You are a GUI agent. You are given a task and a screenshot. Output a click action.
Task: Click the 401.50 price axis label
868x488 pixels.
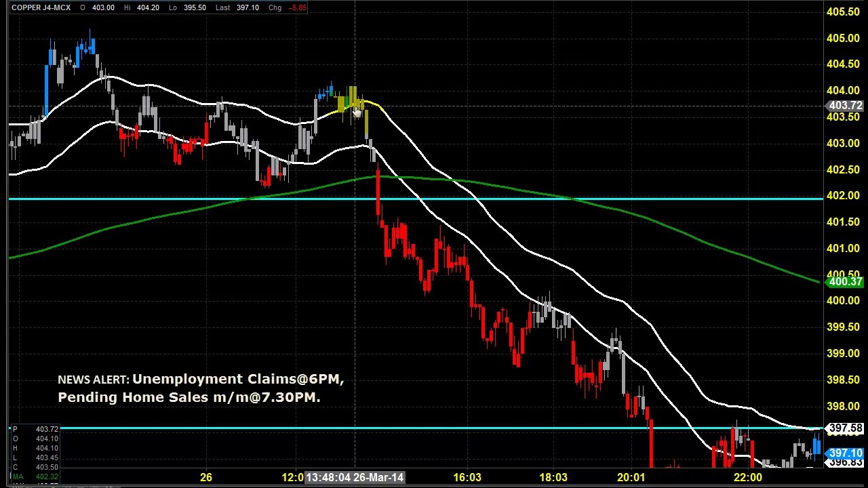[x=843, y=222]
